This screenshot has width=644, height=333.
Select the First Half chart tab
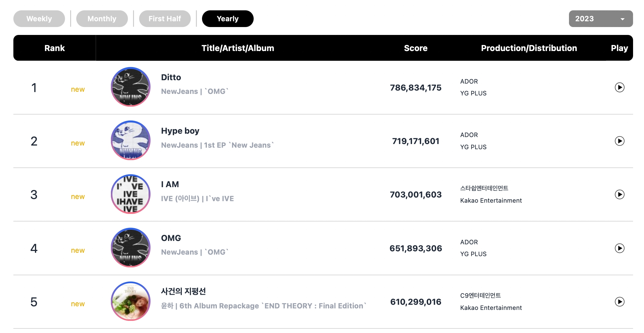165,19
